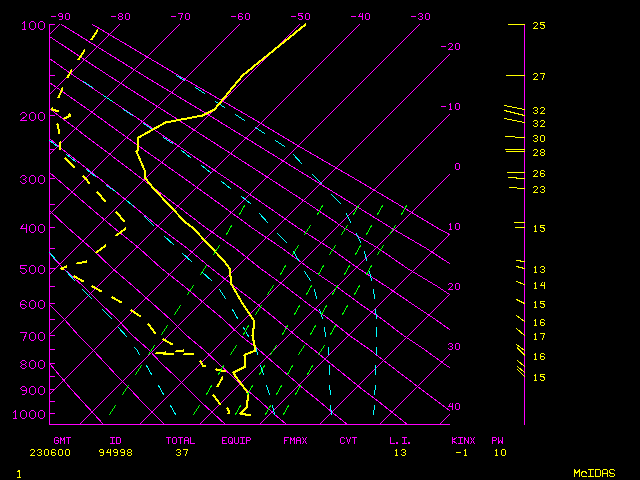The image size is (640, 480).
Task: Click the 100 pressure level label
Action: coord(33,25)
